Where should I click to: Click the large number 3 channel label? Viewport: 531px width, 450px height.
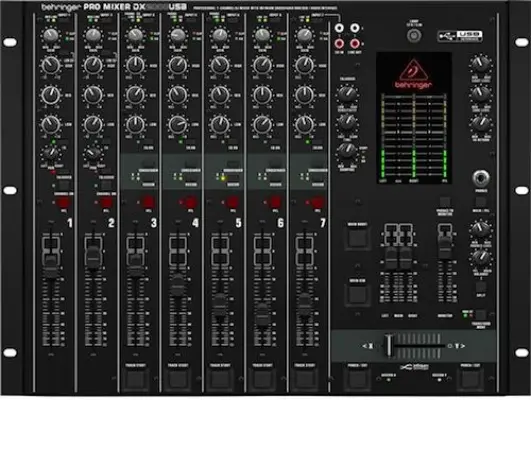tap(154, 223)
